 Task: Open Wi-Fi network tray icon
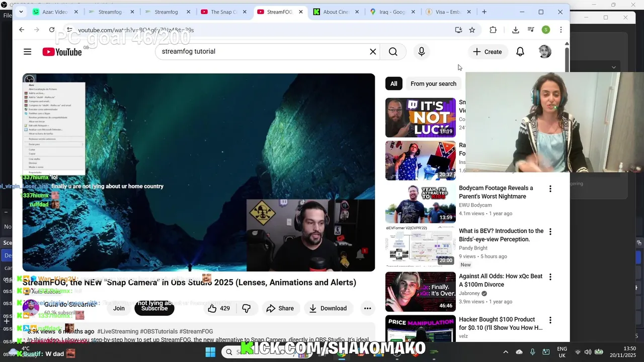coord(578,352)
